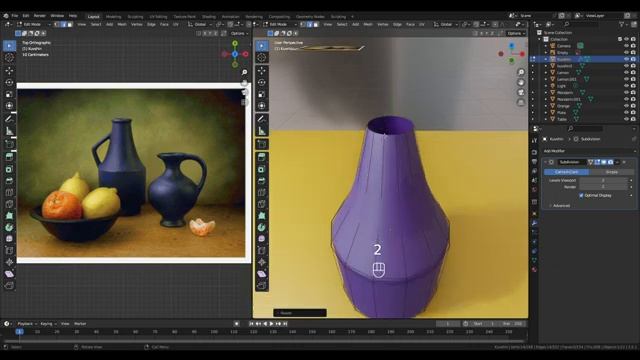The image size is (640, 360).
Task: Switch to the Shading workspace tab
Action: pyautogui.click(x=209, y=17)
